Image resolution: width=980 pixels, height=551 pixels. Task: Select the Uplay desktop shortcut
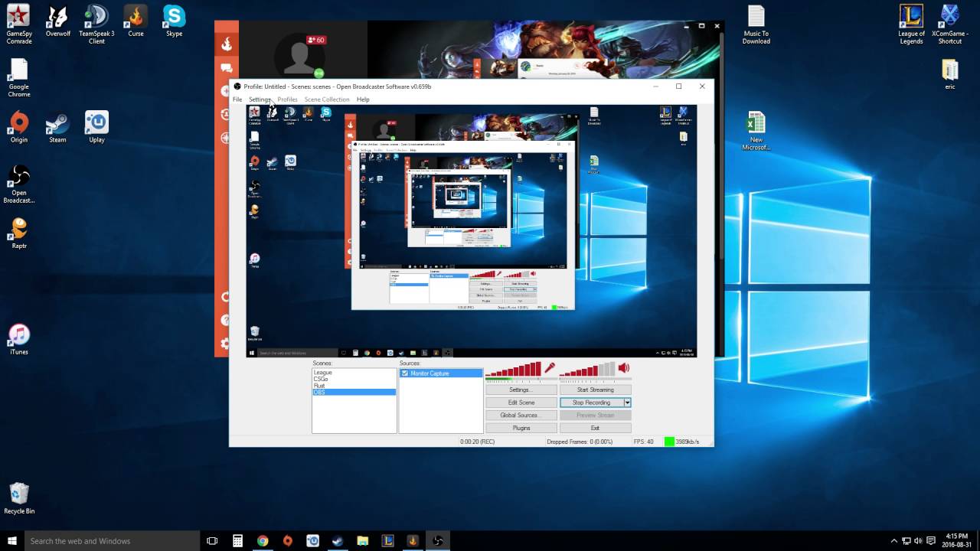(96, 127)
